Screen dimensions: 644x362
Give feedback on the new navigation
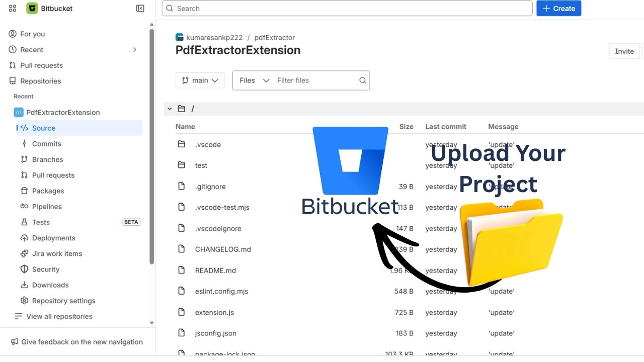(76, 342)
